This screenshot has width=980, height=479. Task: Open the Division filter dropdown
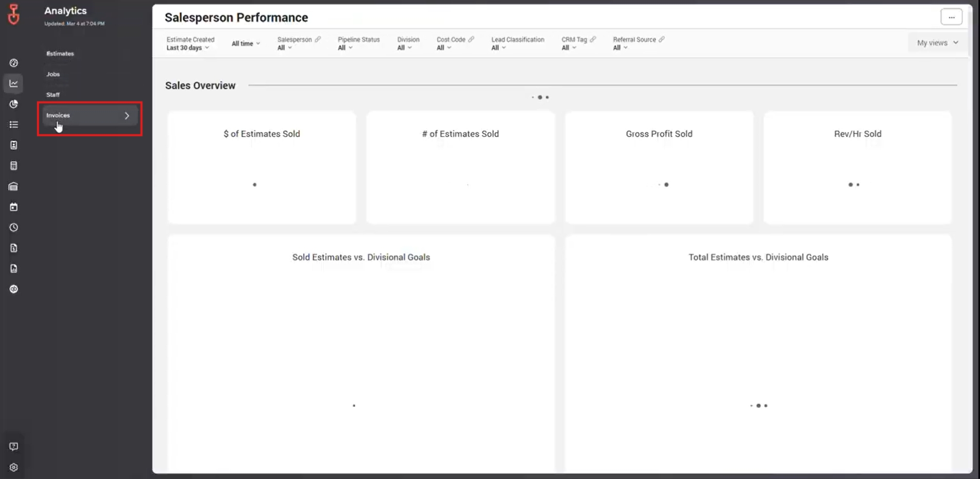tap(404, 48)
